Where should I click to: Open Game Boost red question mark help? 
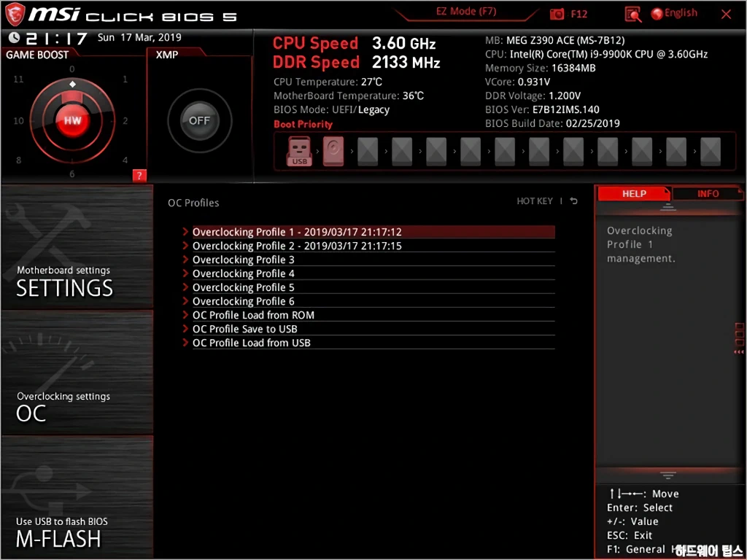pyautogui.click(x=139, y=176)
